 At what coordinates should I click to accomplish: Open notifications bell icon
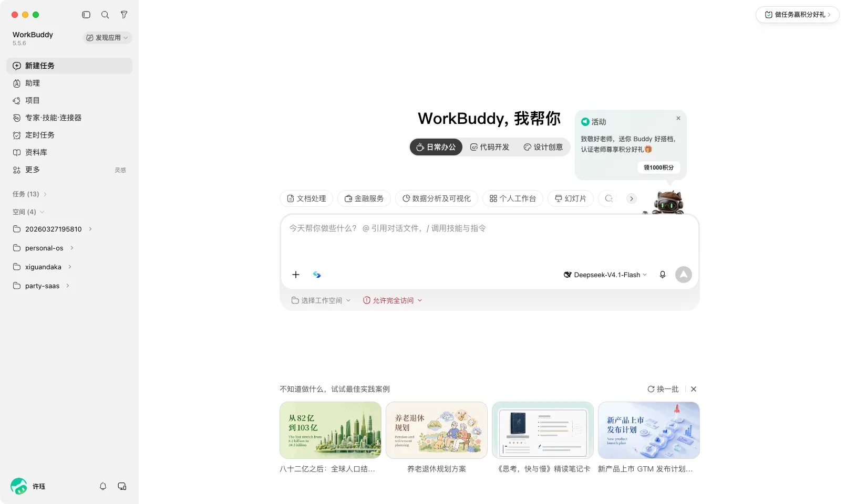click(103, 486)
